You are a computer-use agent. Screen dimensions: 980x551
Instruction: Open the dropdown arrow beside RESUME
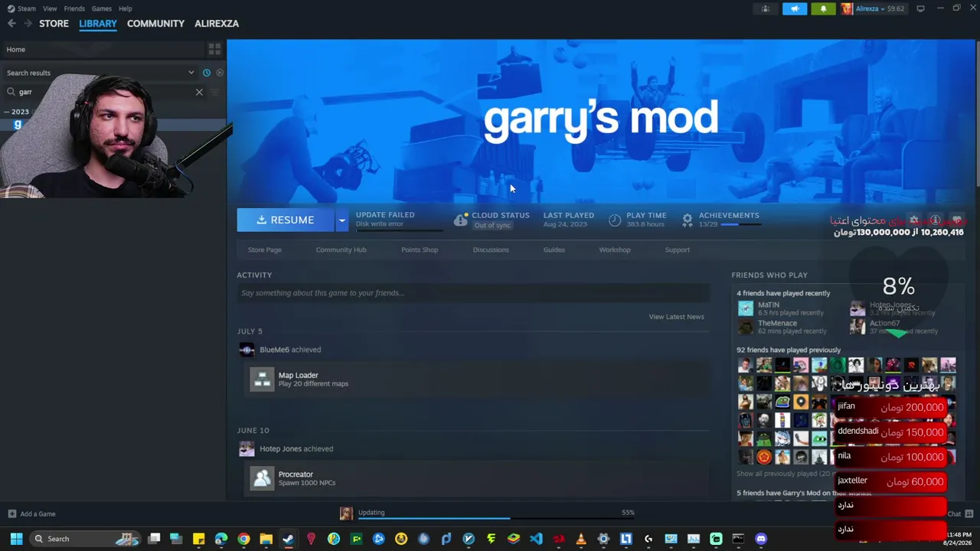(x=342, y=220)
